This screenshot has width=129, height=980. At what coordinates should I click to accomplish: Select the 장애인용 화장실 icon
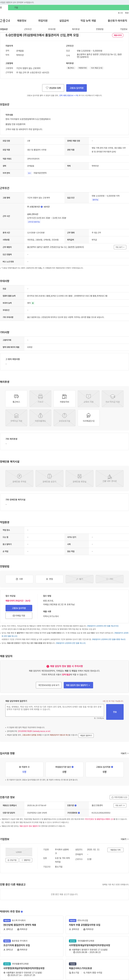coord(80,479)
